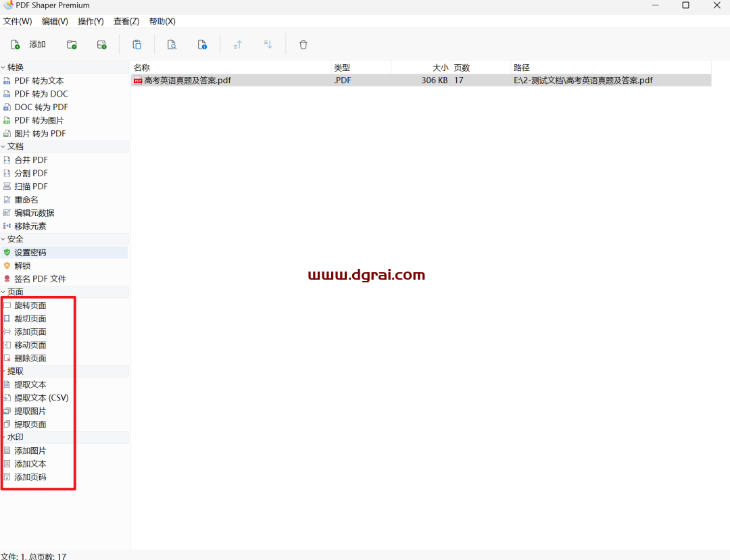Click the 添加 add-file toolbar button
The height and width of the screenshot is (560, 730).
(28, 45)
